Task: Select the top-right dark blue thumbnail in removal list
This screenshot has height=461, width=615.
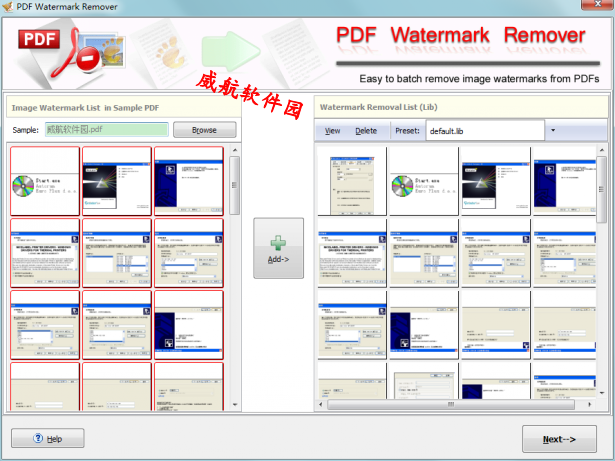Action: [565, 181]
